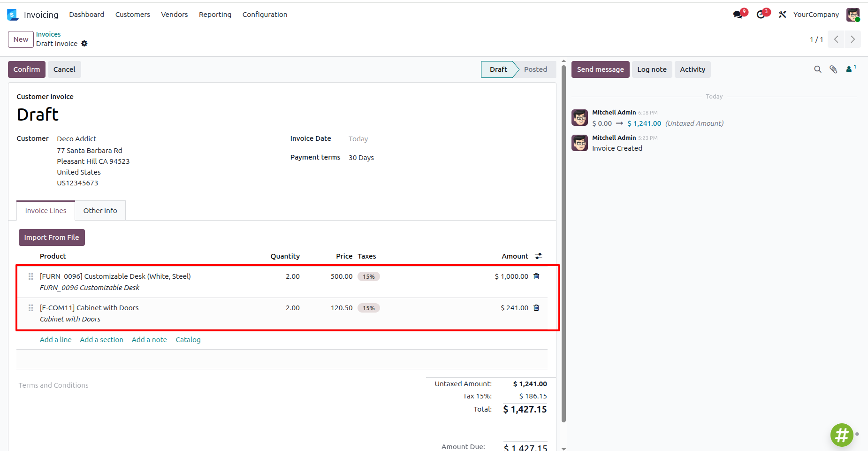
Task: Set the Invoice Date field
Action: coord(358,139)
